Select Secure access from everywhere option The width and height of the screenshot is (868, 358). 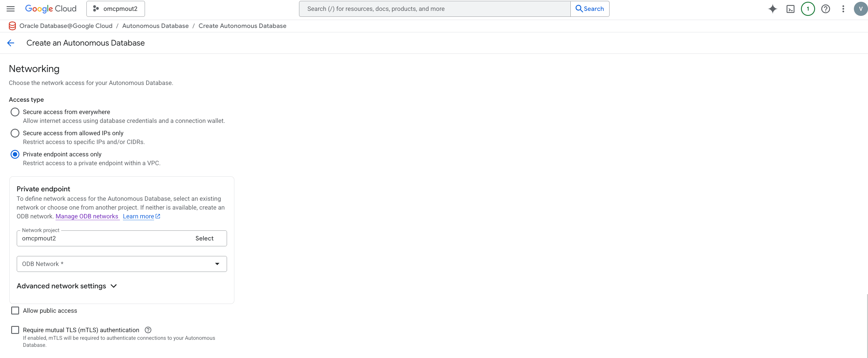point(15,112)
